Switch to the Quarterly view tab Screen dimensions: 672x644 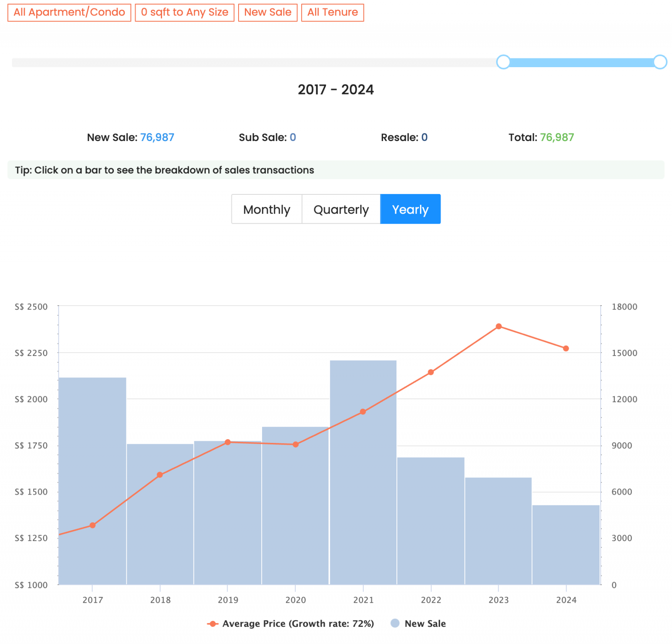[x=341, y=209]
